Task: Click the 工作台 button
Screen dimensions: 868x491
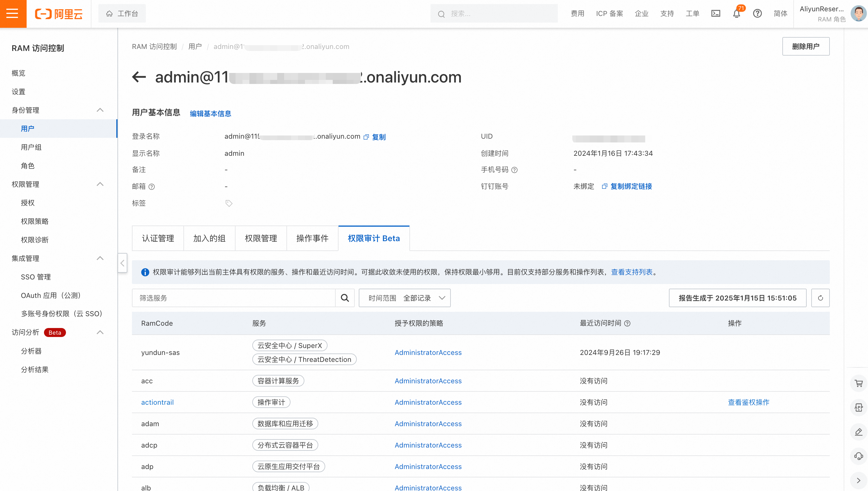Action: pyautogui.click(x=122, y=14)
